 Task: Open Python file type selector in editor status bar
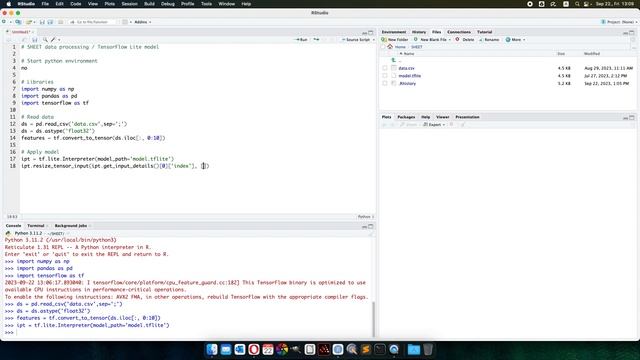tap(366, 217)
